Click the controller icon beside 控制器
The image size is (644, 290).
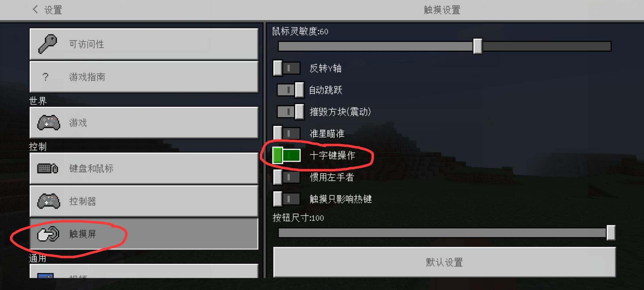click(x=49, y=201)
